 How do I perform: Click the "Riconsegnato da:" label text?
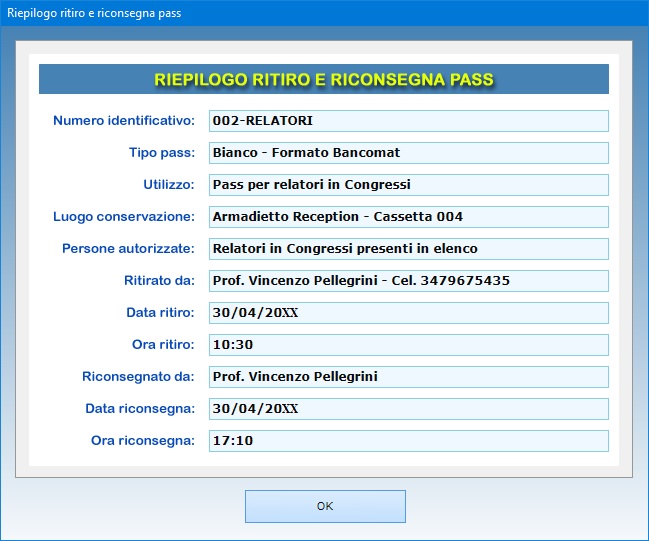[138, 377]
